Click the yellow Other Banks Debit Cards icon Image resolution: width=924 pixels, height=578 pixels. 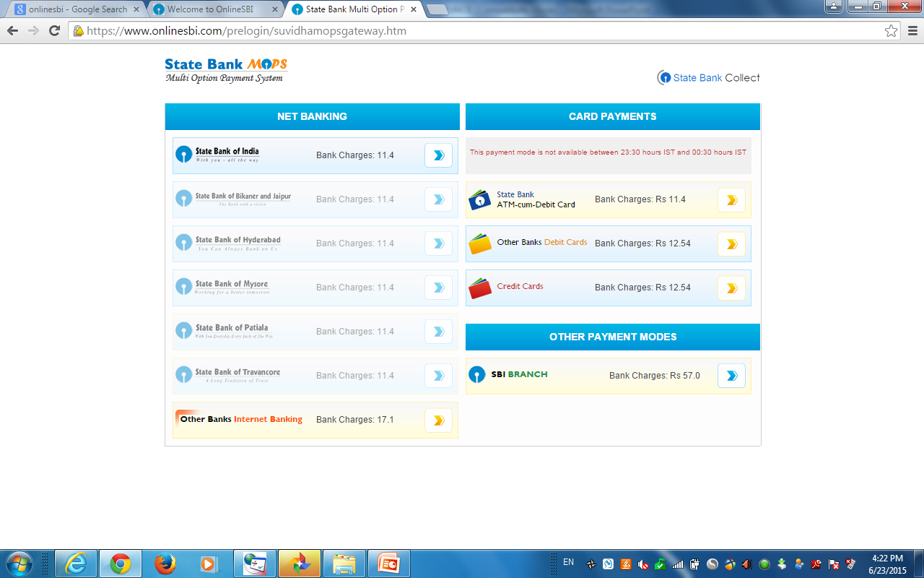479,243
